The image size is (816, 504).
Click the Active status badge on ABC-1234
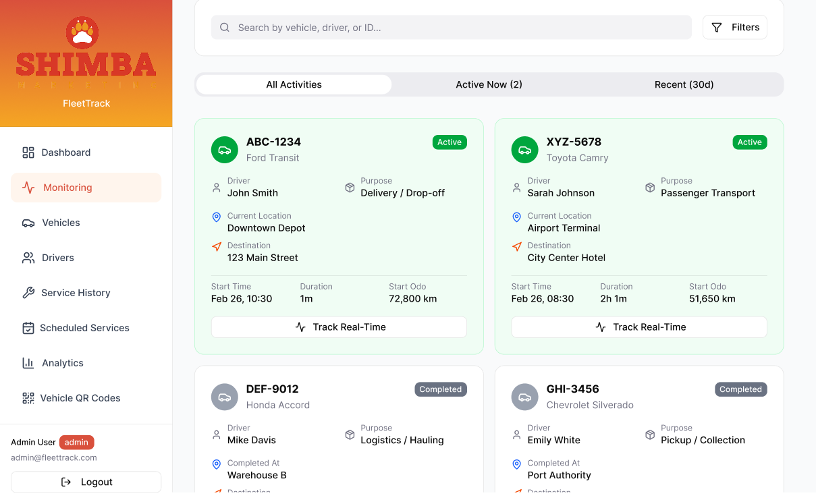(x=450, y=142)
